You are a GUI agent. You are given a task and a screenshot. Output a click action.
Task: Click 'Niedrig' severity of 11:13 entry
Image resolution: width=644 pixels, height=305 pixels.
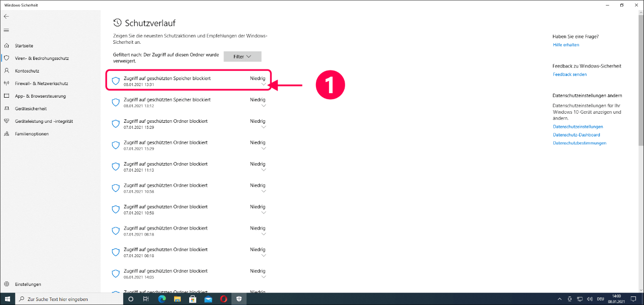(x=258, y=164)
